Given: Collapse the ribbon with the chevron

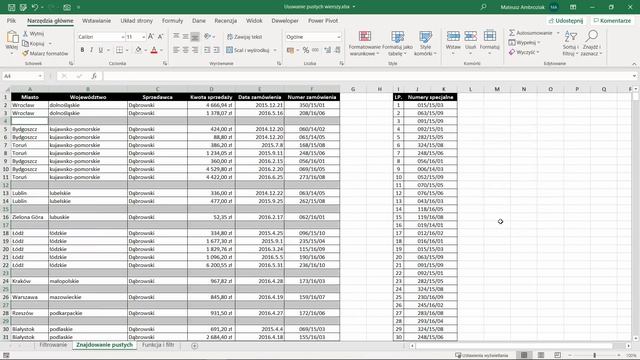Looking at the screenshot, I should 634,64.
